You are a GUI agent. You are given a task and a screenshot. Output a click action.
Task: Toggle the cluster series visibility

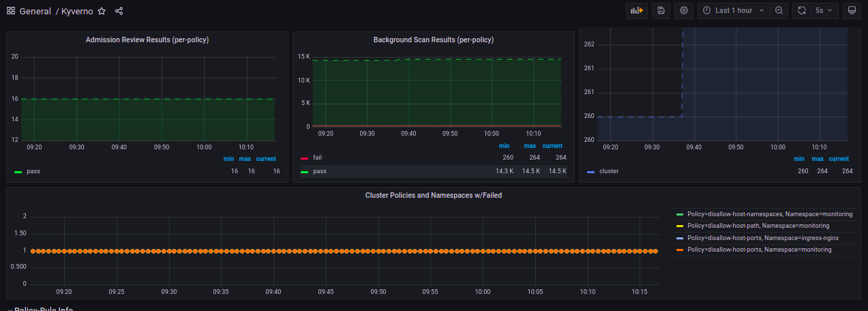pyautogui.click(x=608, y=171)
